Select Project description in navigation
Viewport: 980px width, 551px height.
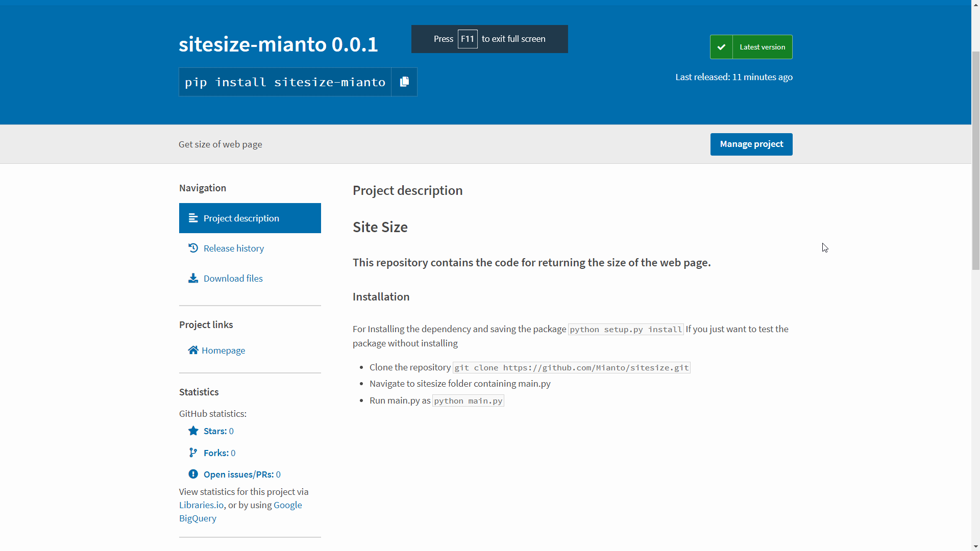(241, 218)
